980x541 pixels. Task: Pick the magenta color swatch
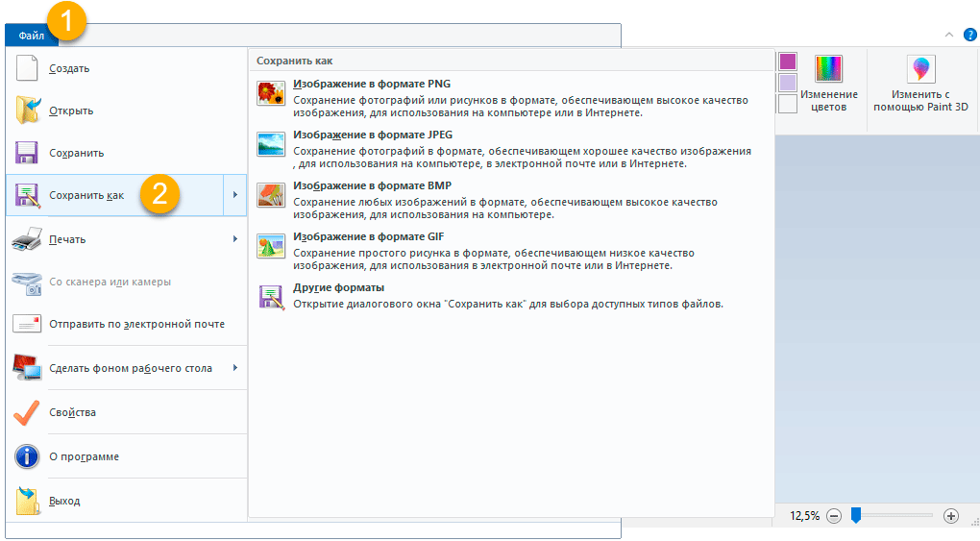pos(788,61)
